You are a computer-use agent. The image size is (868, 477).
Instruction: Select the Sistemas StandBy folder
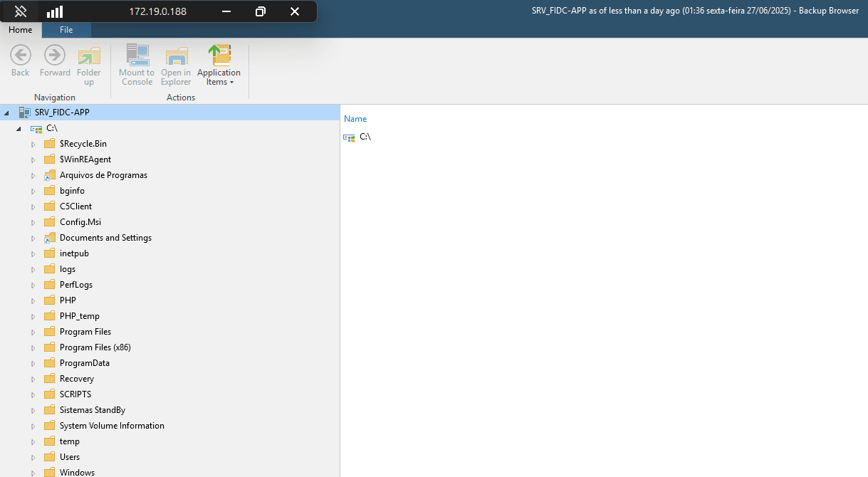(92, 410)
